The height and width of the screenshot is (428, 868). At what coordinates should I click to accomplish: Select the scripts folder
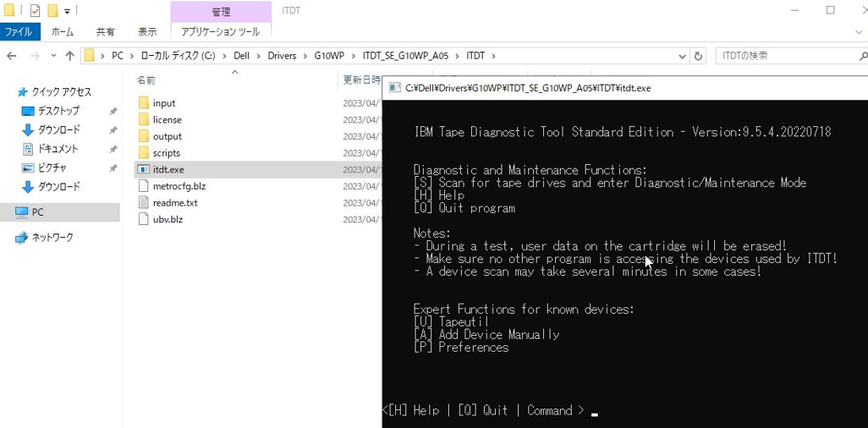166,153
